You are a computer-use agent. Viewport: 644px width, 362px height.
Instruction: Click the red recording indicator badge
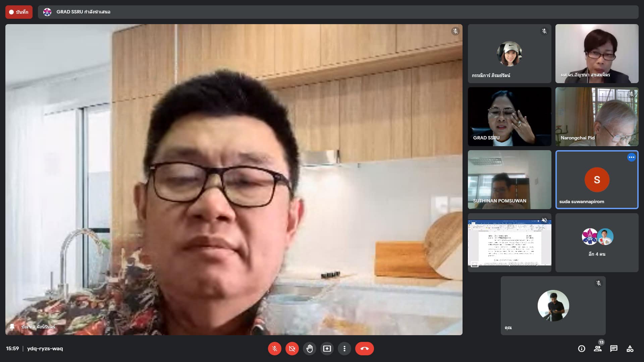point(19,12)
